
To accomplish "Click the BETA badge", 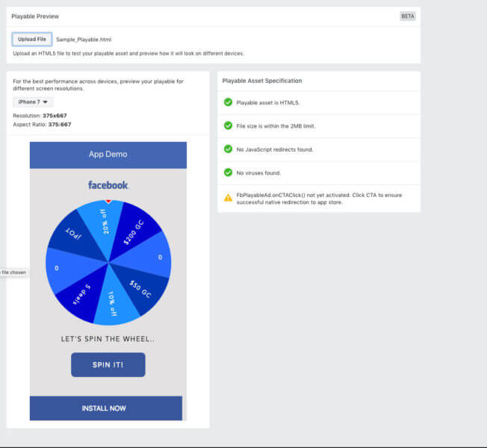I will coord(408,16).
